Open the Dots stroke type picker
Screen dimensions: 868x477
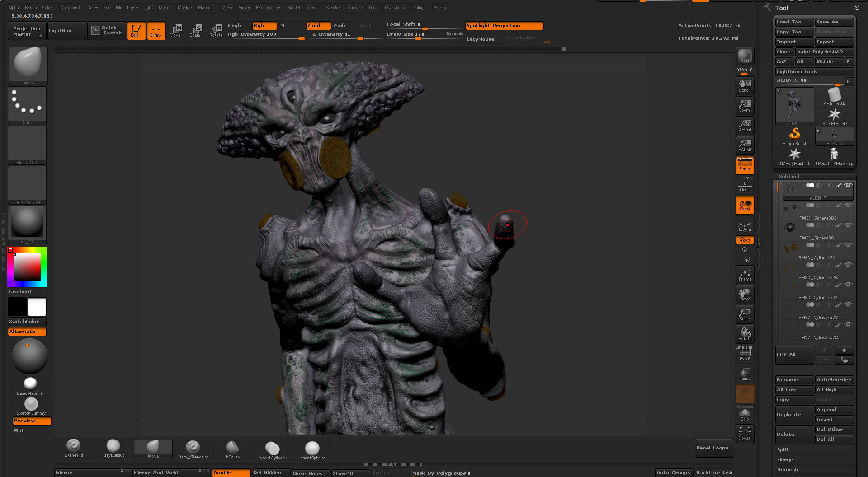coord(27,106)
